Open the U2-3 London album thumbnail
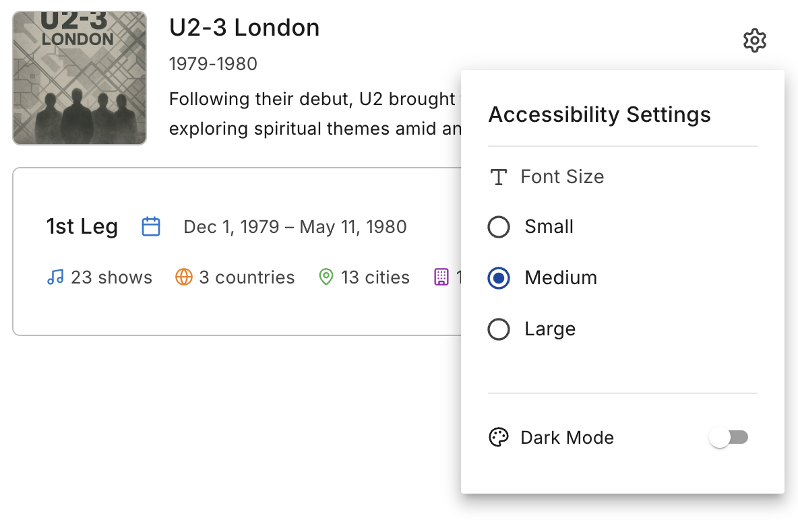Image resolution: width=798 pixels, height=532 pixels. (80, 78)
